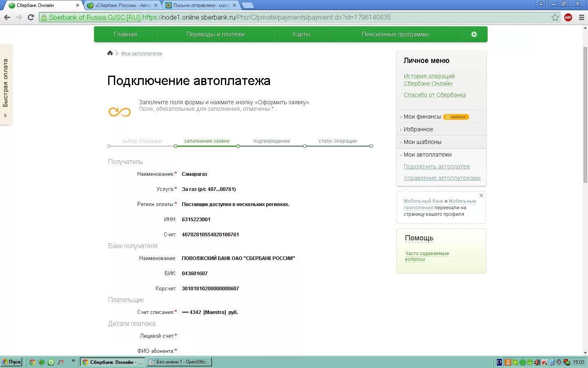Bookmark this page using the address bar star
Screen dimensions: 588x368
coord(555,18)
